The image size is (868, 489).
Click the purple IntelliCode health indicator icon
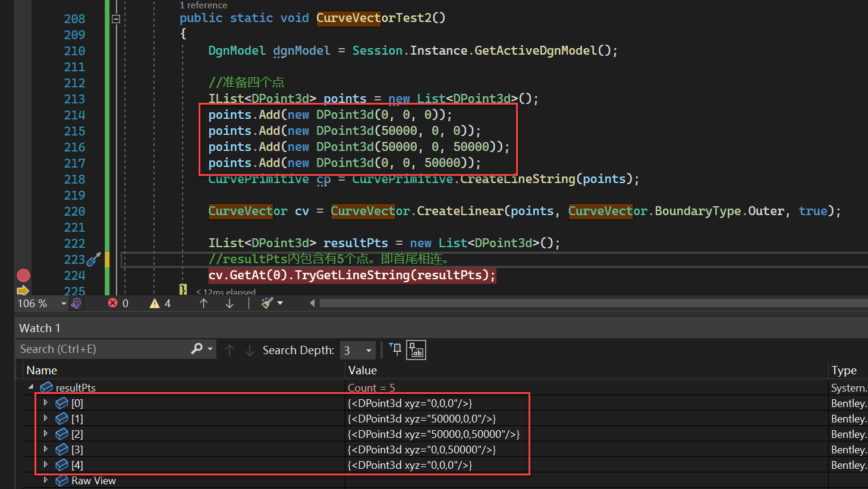[x=76, y=304]
